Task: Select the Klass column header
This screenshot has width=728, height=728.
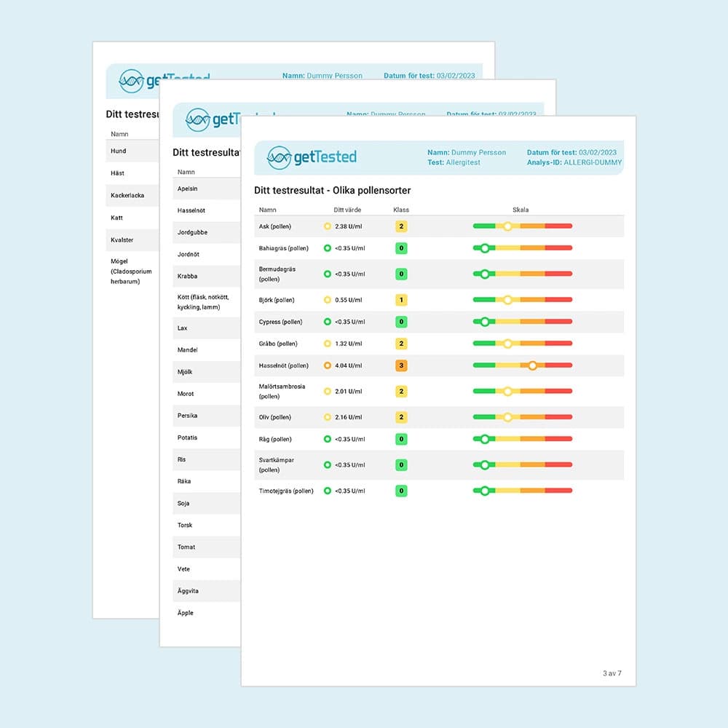Action: 401,210
